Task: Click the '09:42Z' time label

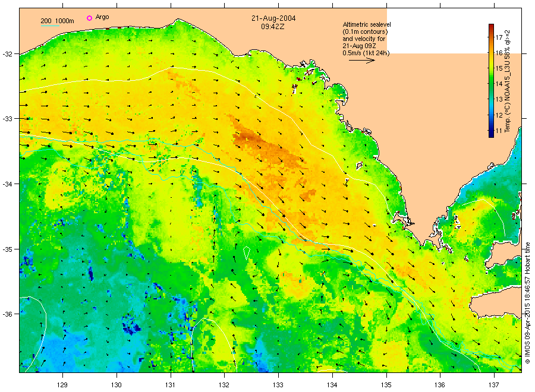Action: (273, 27)
